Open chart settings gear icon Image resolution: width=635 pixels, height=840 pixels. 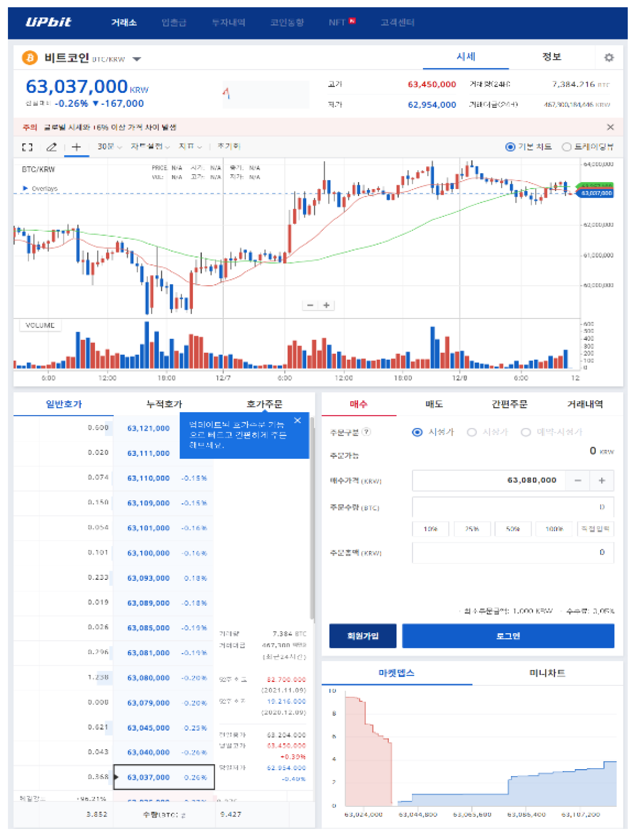tap(608, 58)
